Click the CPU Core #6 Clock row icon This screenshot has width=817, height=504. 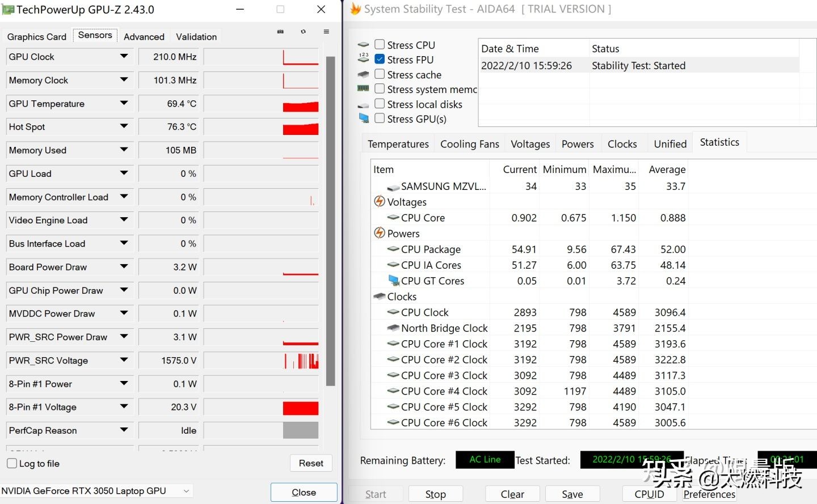(x=393, y=422)
